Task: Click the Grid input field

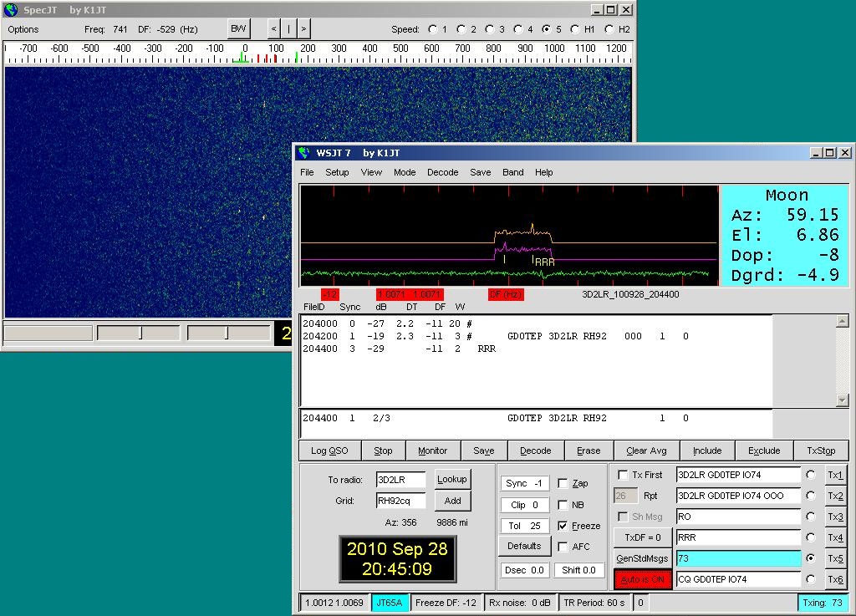Action: pyautogui.click(x=400, y=501)
